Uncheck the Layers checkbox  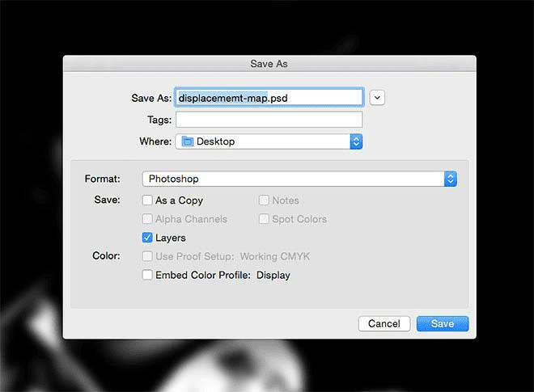coord(147,238)
